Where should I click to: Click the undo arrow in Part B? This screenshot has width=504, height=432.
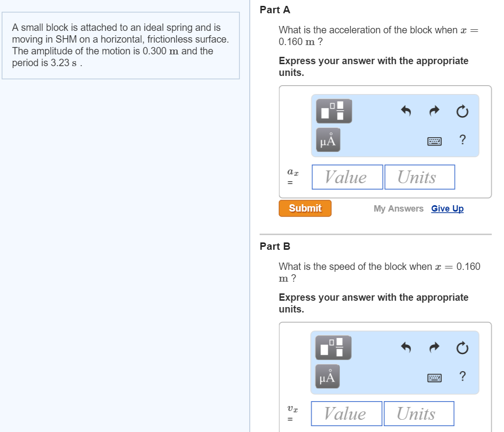(x=406, y=348)
